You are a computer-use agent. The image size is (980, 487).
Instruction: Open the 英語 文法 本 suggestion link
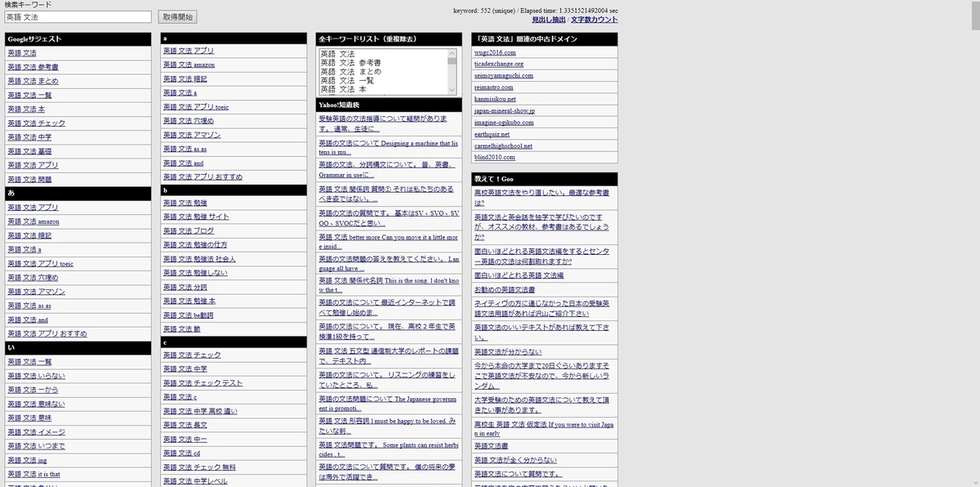click(26, 109)
